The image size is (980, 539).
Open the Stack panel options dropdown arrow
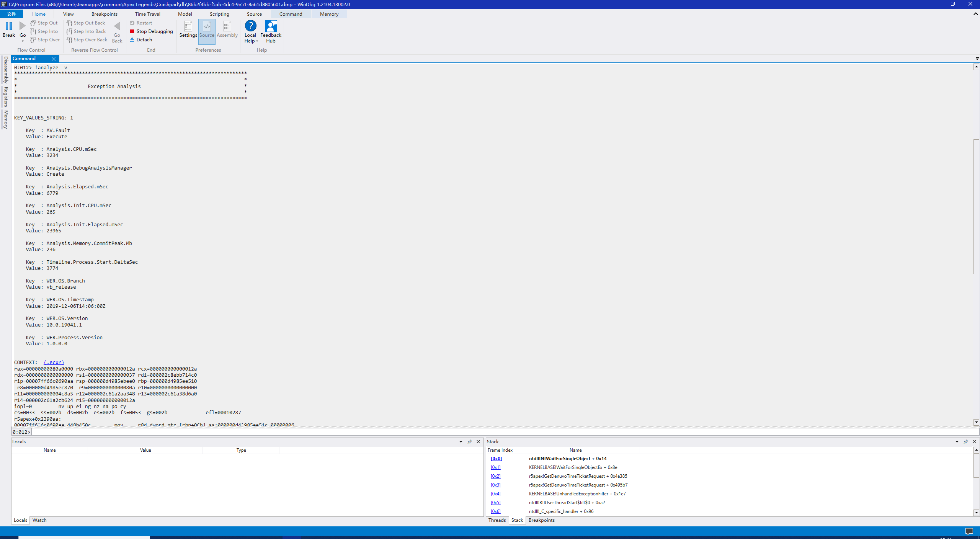point(957,442)
